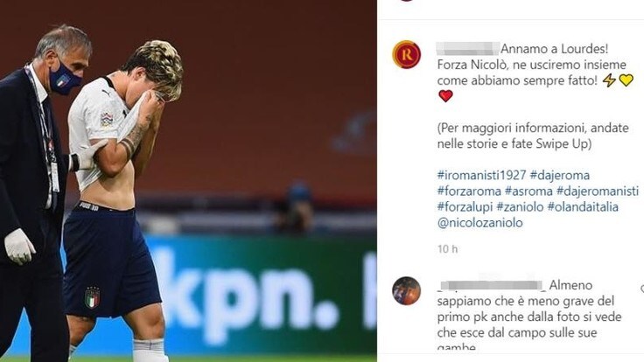Click the red heart emoji in the caption
644x362 pixels.
pyautogui.click(x=445, y=95)
